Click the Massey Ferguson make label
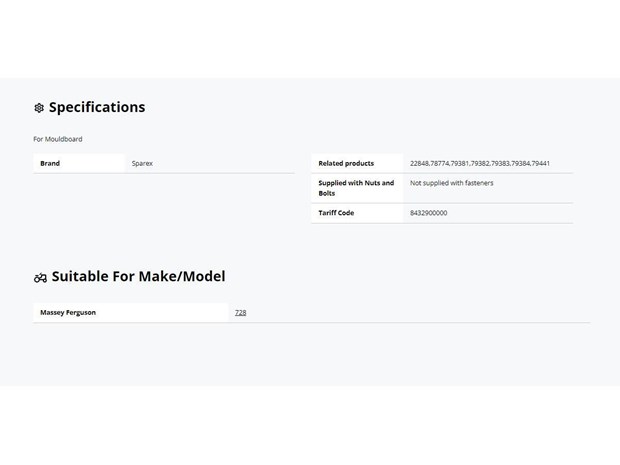Screen dimensions: 620x465 point(68,312)
